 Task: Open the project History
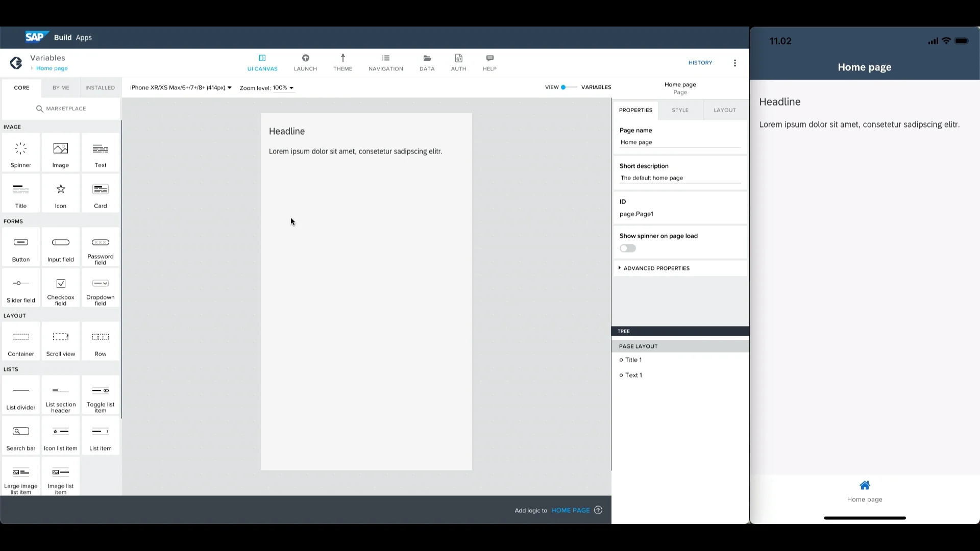pos(700,62)
